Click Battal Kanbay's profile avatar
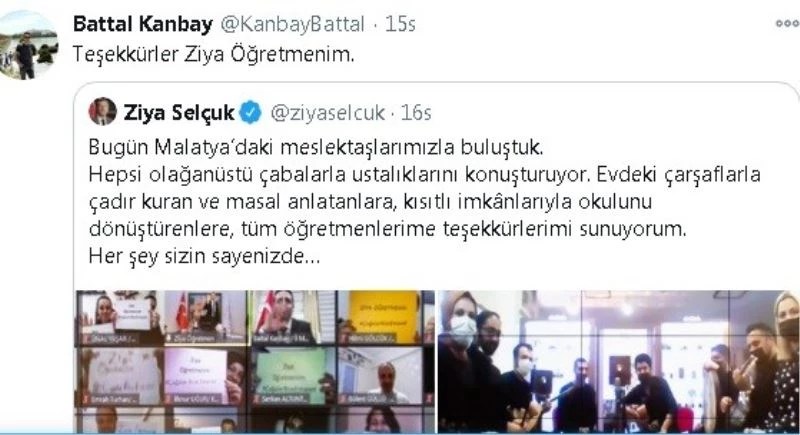Screen dimensions: 800x435 28,45
